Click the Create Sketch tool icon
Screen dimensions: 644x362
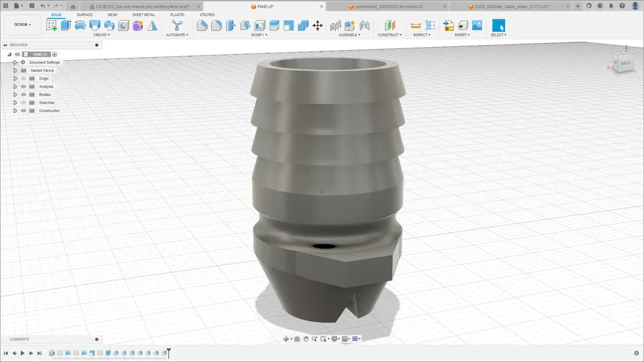51,26
